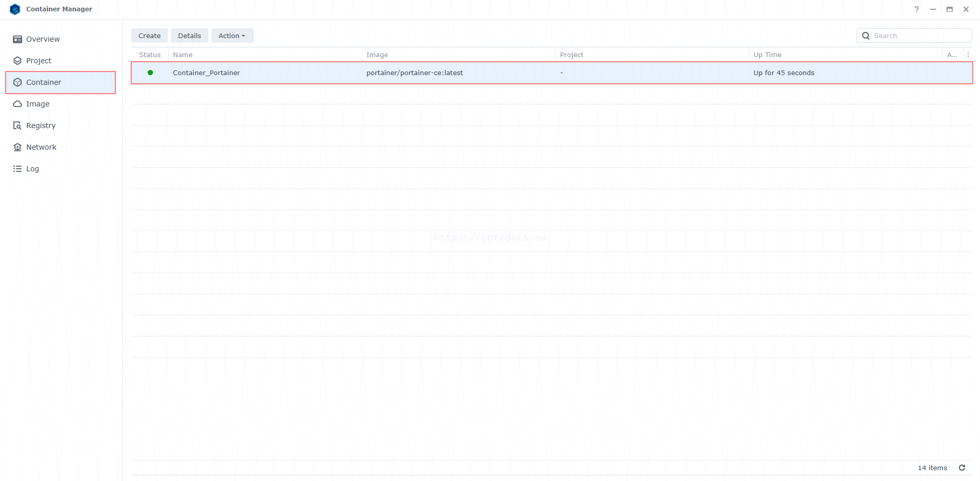
Task: Sort by the Project column header
Action: click(652, 55)
